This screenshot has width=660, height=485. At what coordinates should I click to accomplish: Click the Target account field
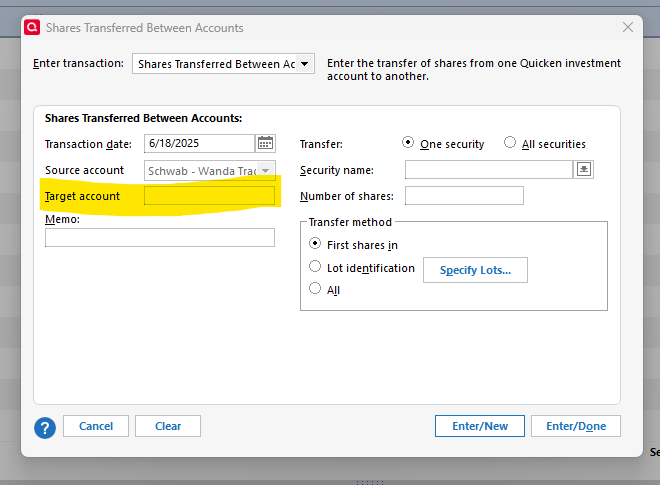click(209, 196)
